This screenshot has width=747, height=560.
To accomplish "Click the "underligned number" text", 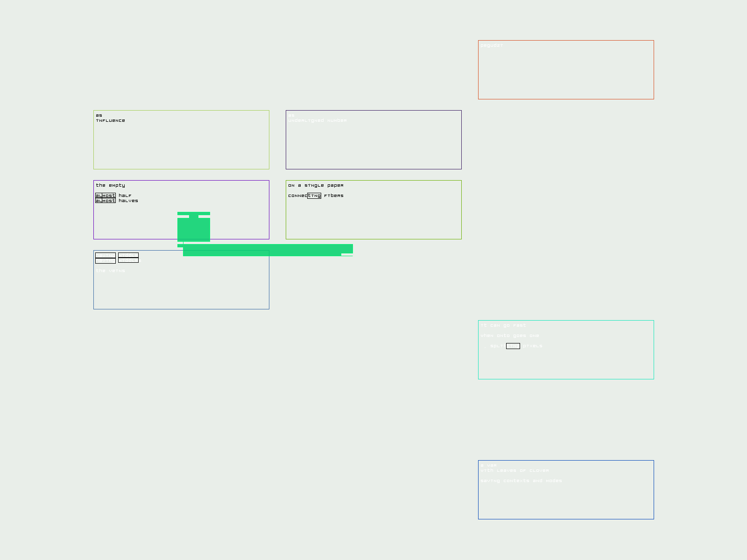I will point(317,120).
